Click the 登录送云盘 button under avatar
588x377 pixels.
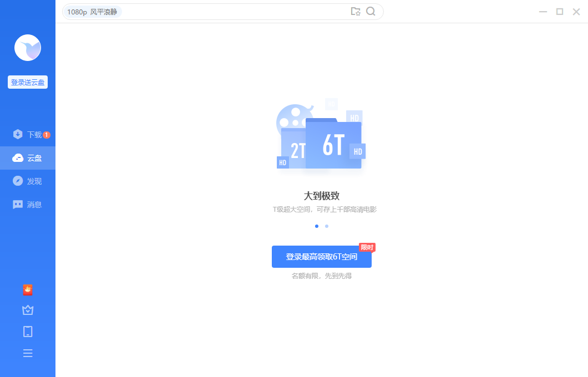[x=27, y=81]
